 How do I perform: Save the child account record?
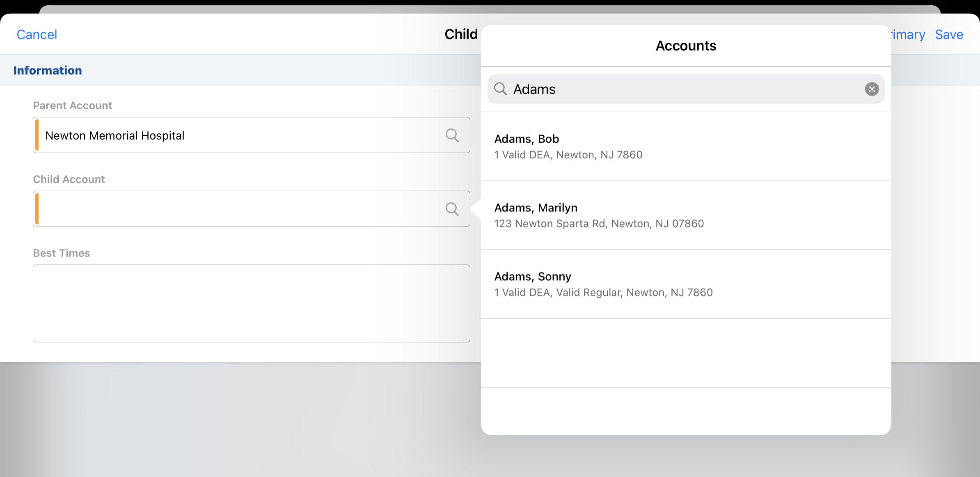(x=949, y=34)
